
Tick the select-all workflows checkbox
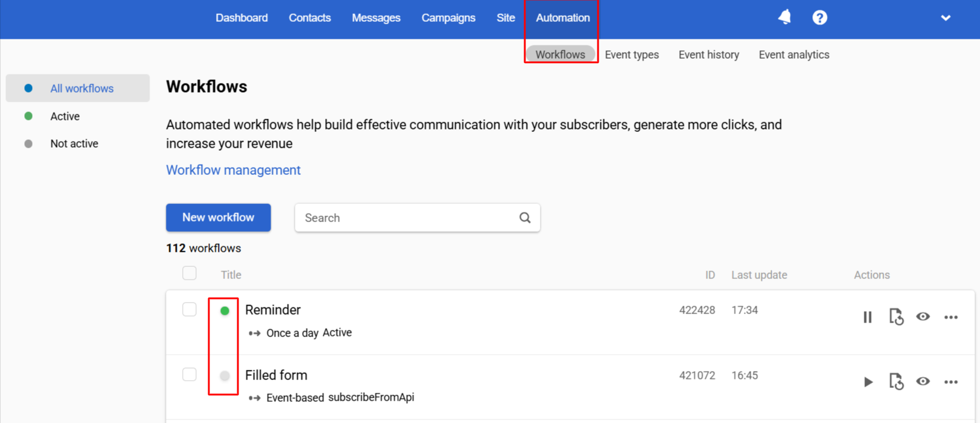[189, 273]
